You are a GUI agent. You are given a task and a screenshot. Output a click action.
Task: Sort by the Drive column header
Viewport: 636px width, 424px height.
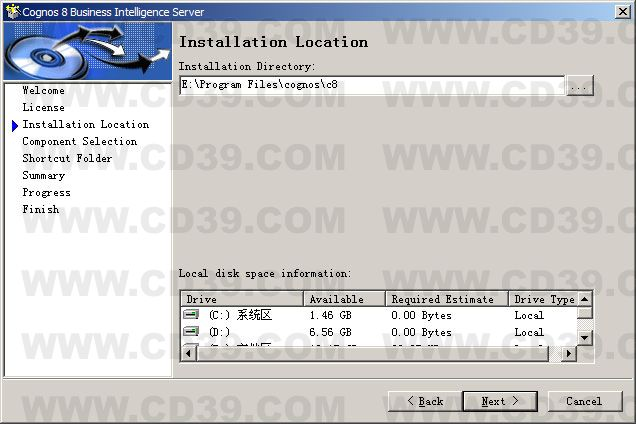242,299
